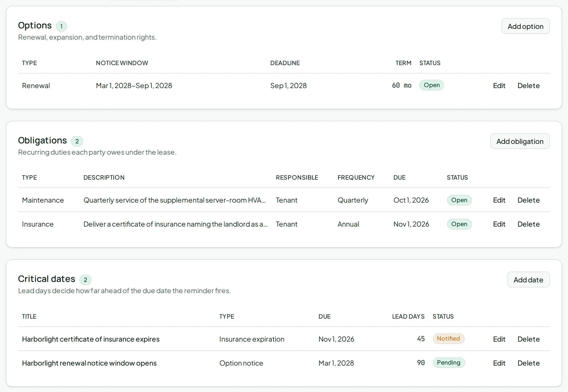This screenshot has width=568, height=392.
Task: Click the Add option button
Action: tap(525, 26)
